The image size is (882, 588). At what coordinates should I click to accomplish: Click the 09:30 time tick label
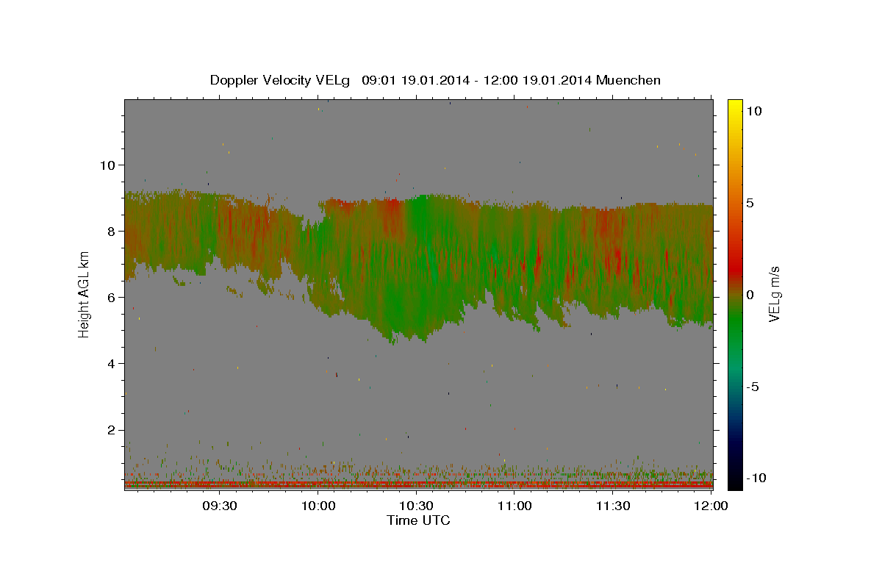tap(220, 506)
